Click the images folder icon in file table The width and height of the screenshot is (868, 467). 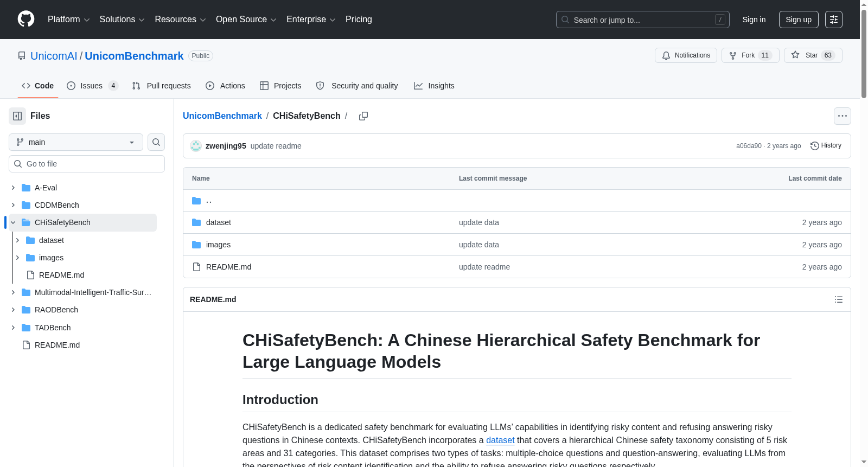tap(196, 245)
